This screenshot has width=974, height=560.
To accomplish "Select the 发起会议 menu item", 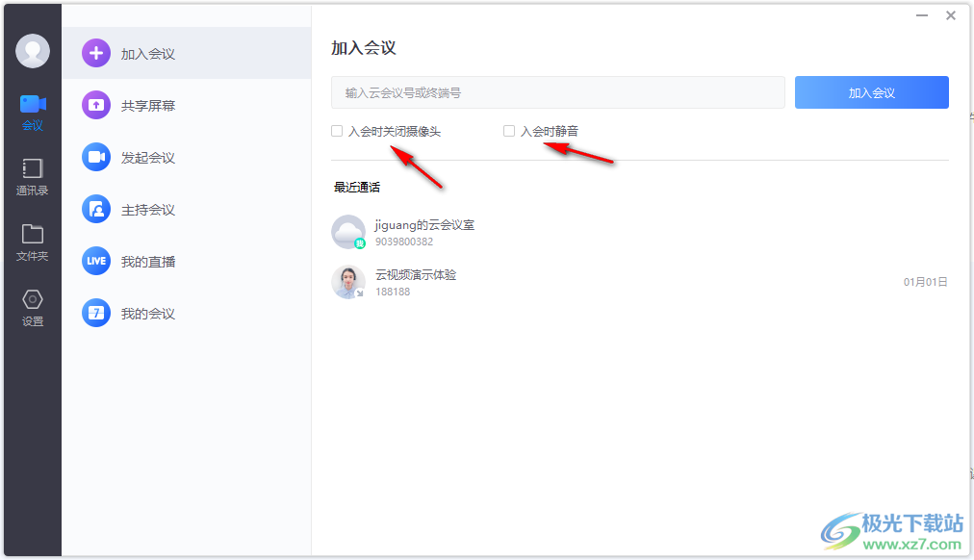I will [187, 157].
